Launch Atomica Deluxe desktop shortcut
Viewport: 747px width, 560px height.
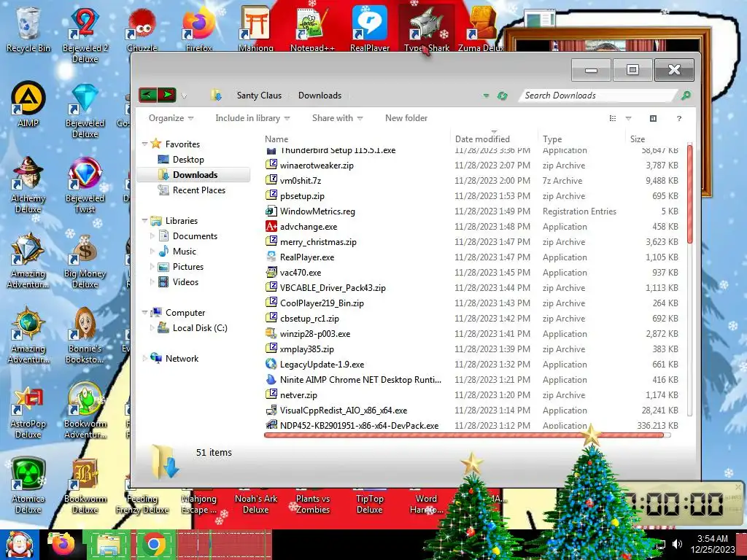coord(28,486)
